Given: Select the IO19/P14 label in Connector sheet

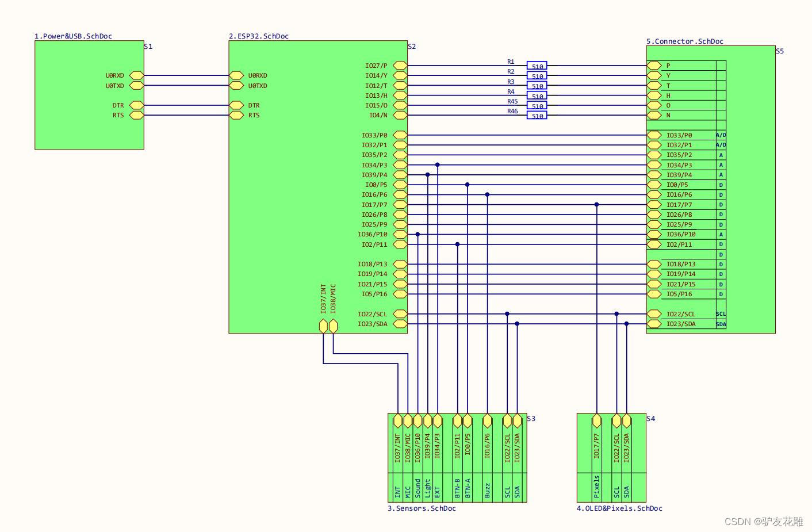Looking at the screenshot, I should pos(681,274).
